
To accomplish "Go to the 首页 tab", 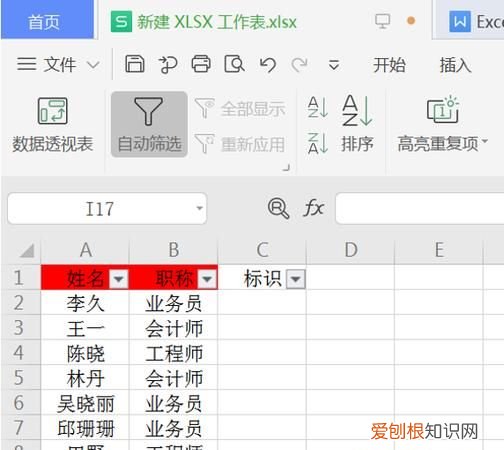I will coord(47,20).
